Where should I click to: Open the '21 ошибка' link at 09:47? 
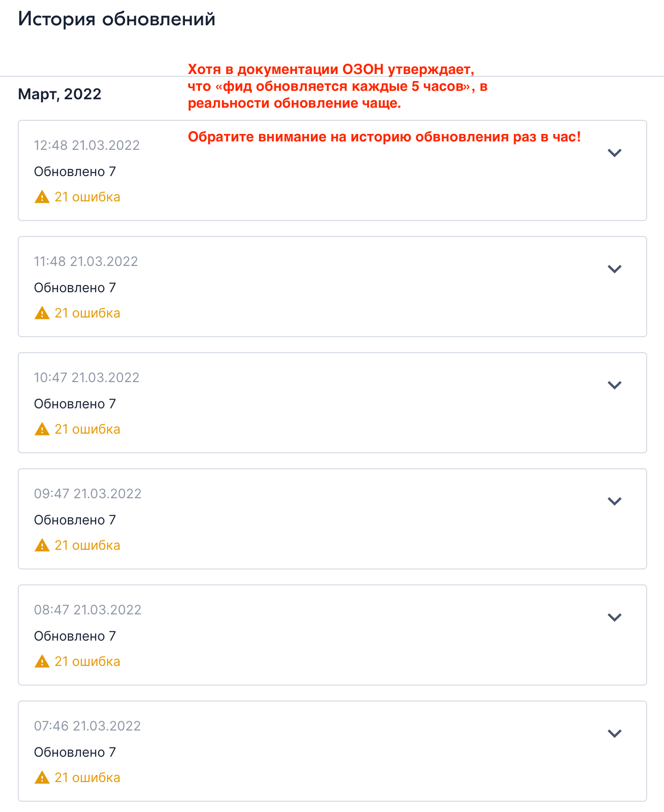(x=87, y=546)
